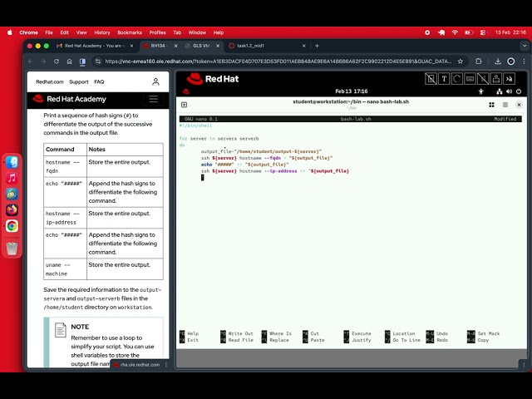
Task: Click the volume speaker icon in GNOME panel
Action: coord(509,91)
